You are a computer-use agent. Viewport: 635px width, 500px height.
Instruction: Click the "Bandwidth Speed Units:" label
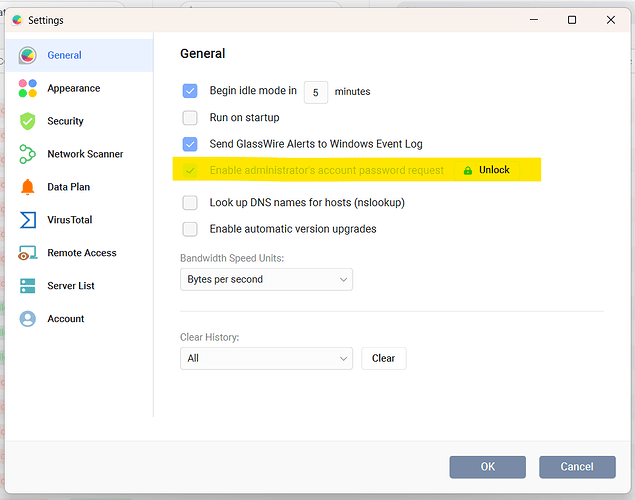point(232,258)
